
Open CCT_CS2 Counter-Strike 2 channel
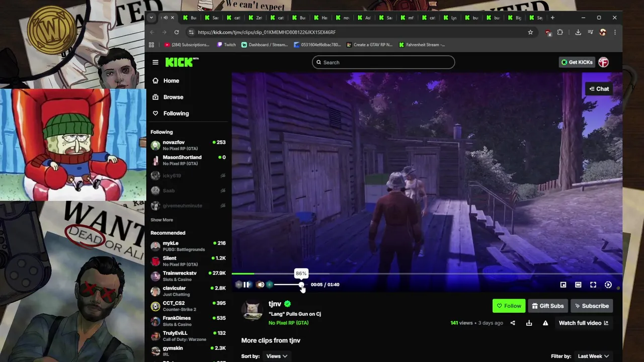click(x=188, y=306)
